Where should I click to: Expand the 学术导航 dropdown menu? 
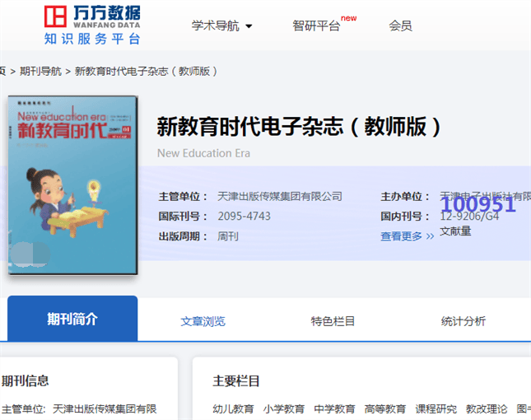(222, 26)
